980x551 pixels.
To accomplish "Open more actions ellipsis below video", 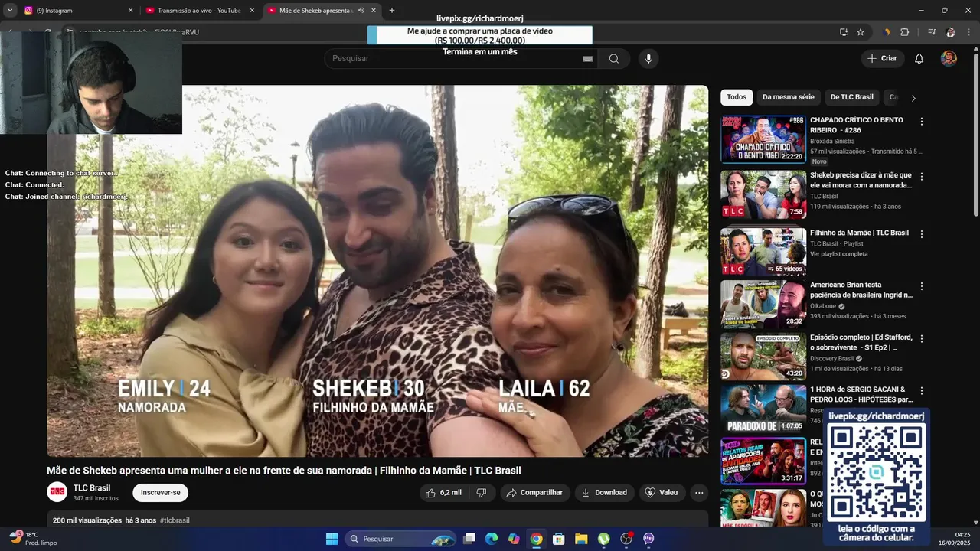I will pos(699,493).
